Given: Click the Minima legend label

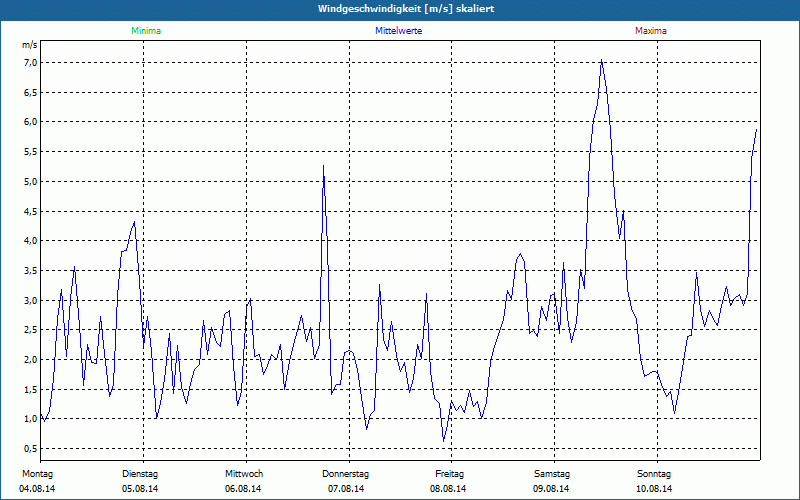Looking at the screenshot, I should coord(145,31).
